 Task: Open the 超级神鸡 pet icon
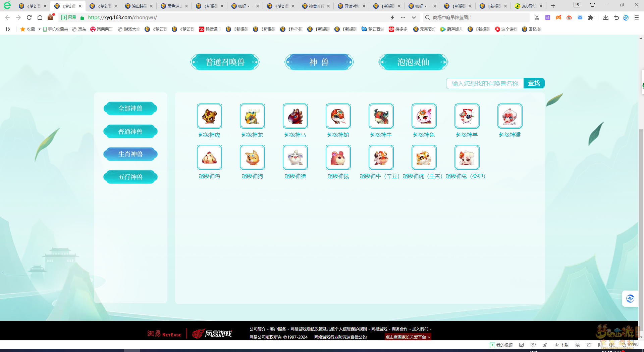point(209,158)
